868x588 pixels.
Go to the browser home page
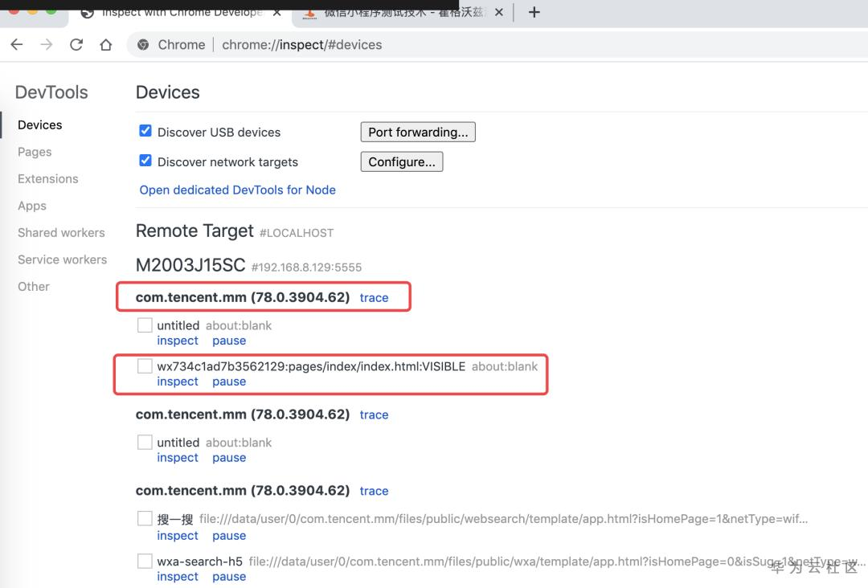coord(106,45)
